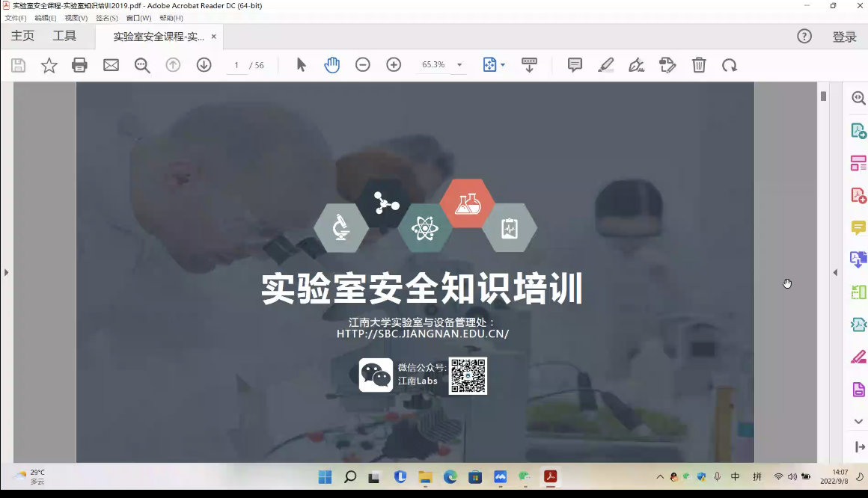The width and height of the screenshot is (868, 498).
Task: Expand the fit page options dropdown
Action: pos(503,65)
